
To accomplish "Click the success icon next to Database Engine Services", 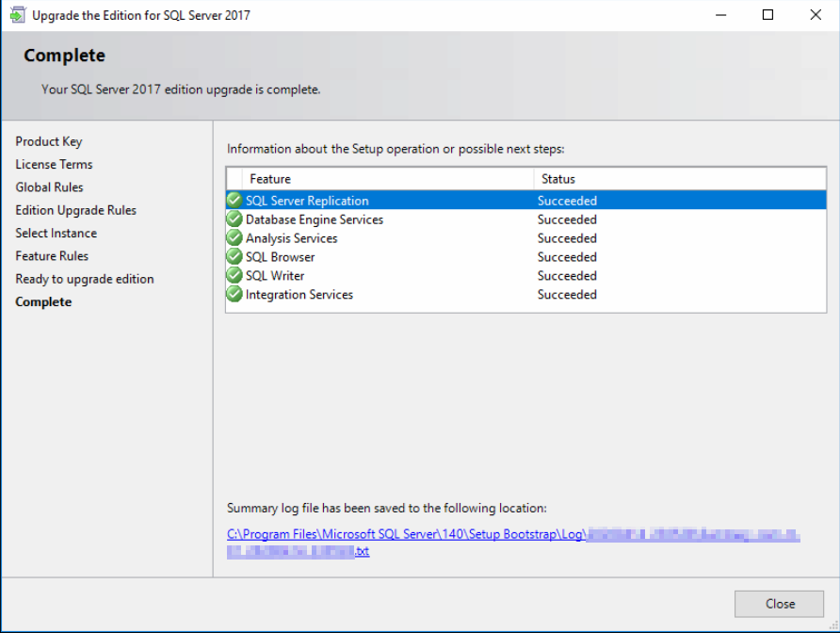I will pos(234,219).
